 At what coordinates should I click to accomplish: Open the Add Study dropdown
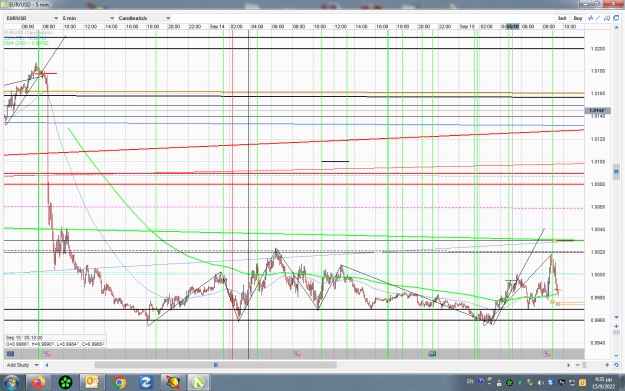[23, 365]
